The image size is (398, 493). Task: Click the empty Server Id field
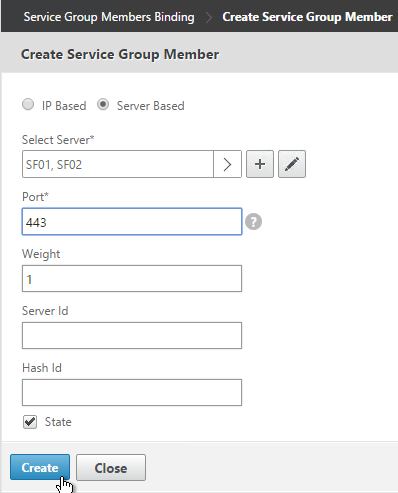click(x=132, y=335)
